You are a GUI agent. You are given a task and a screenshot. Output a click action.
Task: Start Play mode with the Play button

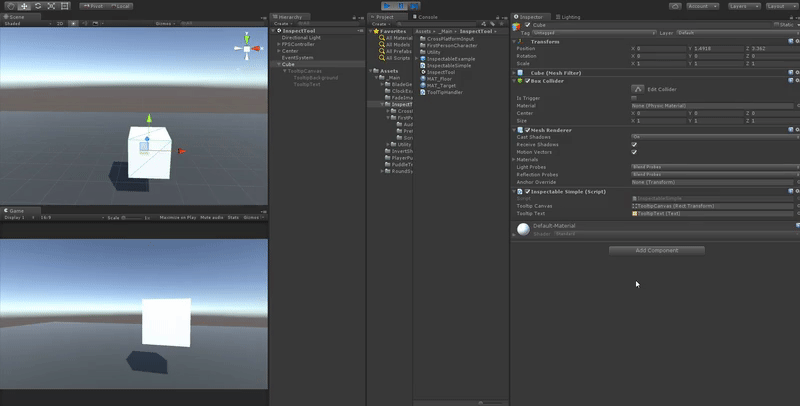coord(387,6)
